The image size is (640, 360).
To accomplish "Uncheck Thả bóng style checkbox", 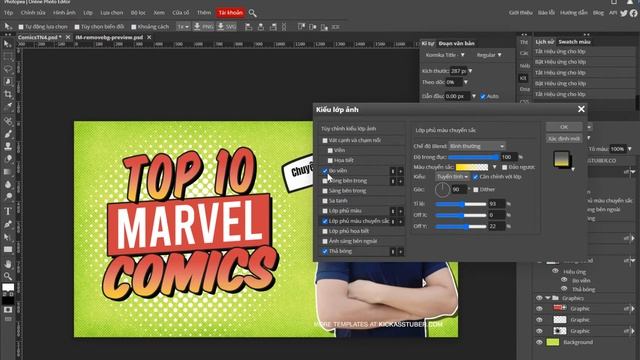I will [325, 251].
